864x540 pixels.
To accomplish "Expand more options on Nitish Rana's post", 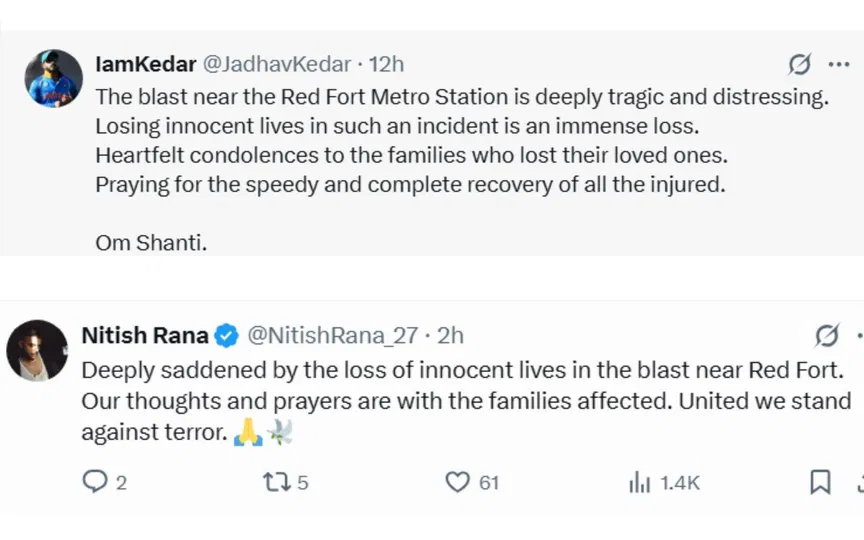I will (x=859, y=335).
